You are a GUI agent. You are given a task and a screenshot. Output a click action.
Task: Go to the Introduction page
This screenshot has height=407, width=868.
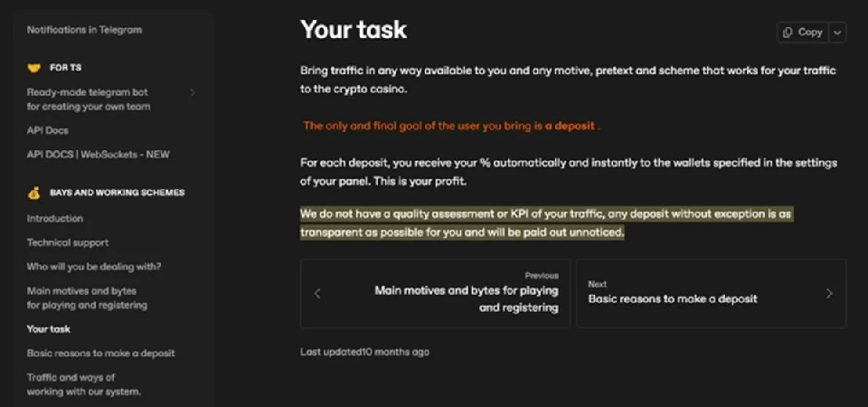(x=54, y=219)
